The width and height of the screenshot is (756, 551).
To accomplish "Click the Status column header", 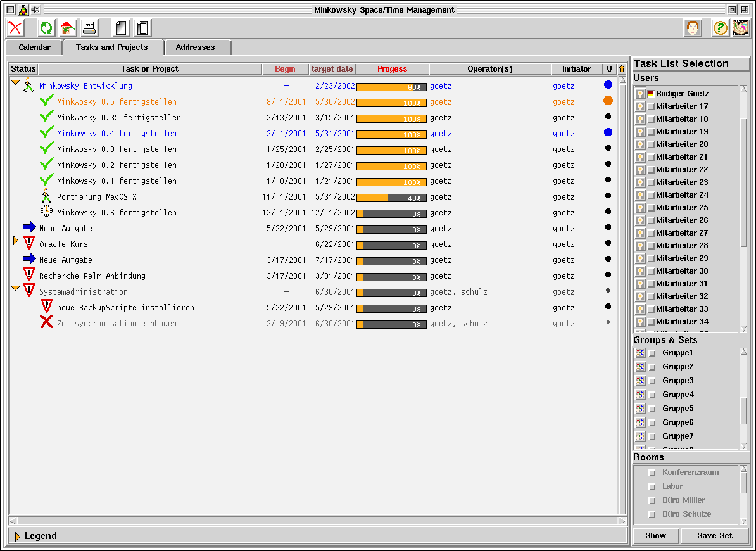I will [x=23, y=69].
